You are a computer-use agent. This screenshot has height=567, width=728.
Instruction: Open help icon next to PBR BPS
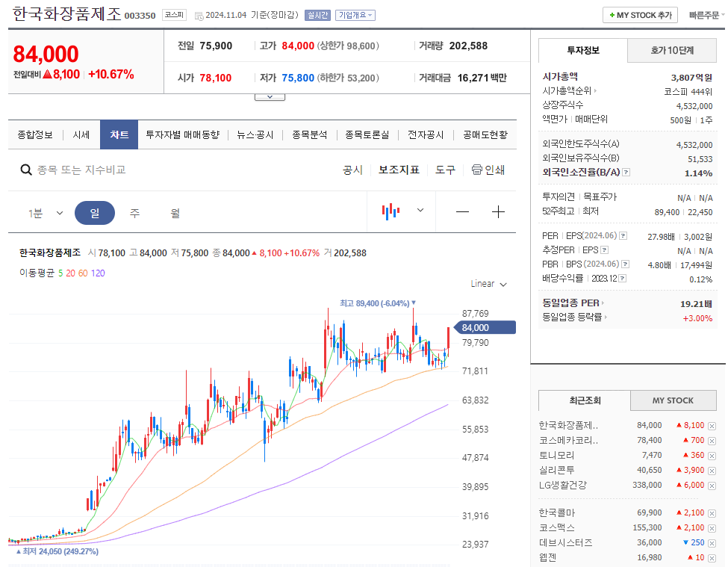click(x=626, y=264)
